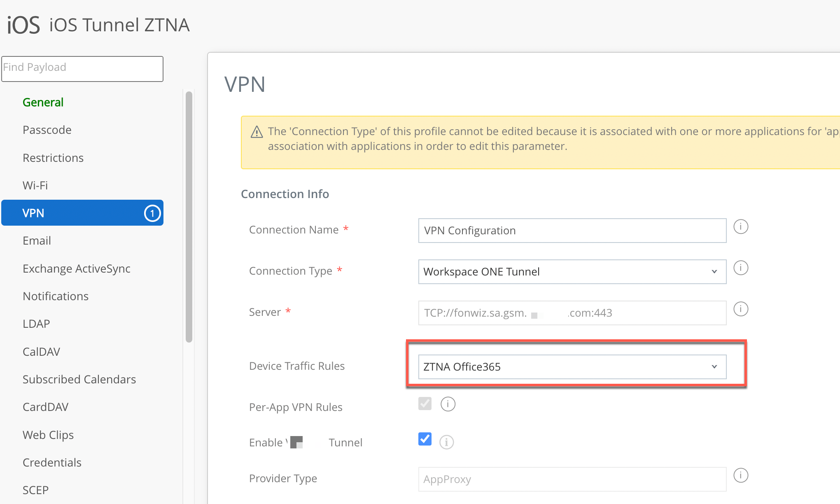Screen dimensions: 840x504
Task: Click the info icon beside Connection Name
Action: pos(740,227)
